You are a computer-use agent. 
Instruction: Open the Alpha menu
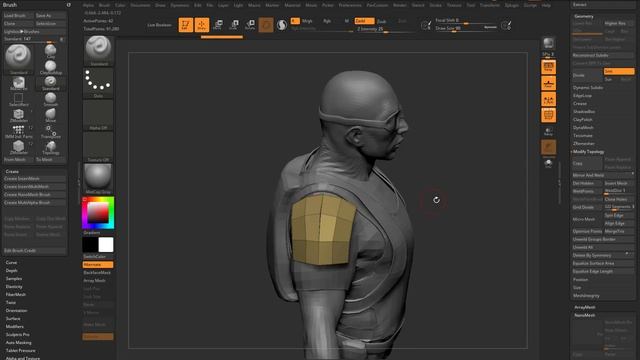click(88, 5)
